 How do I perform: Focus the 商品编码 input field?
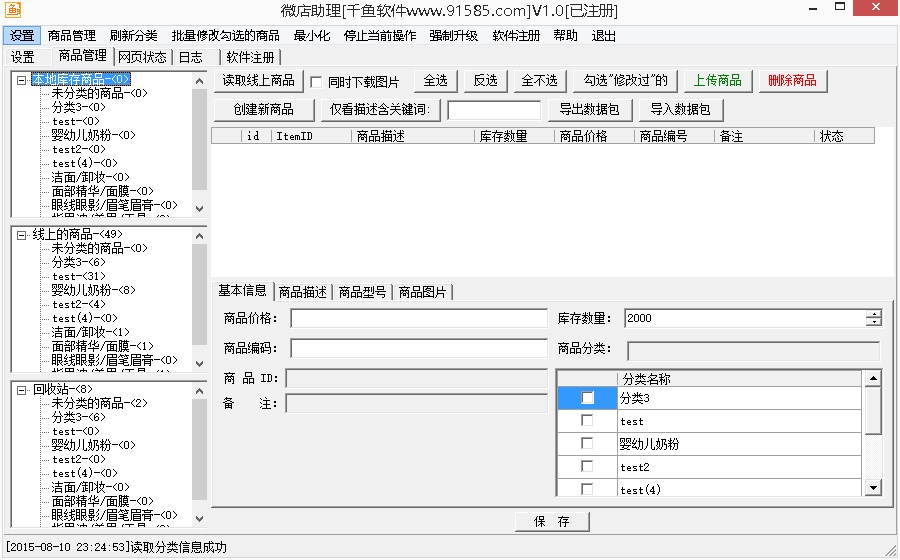coord(419,348)
